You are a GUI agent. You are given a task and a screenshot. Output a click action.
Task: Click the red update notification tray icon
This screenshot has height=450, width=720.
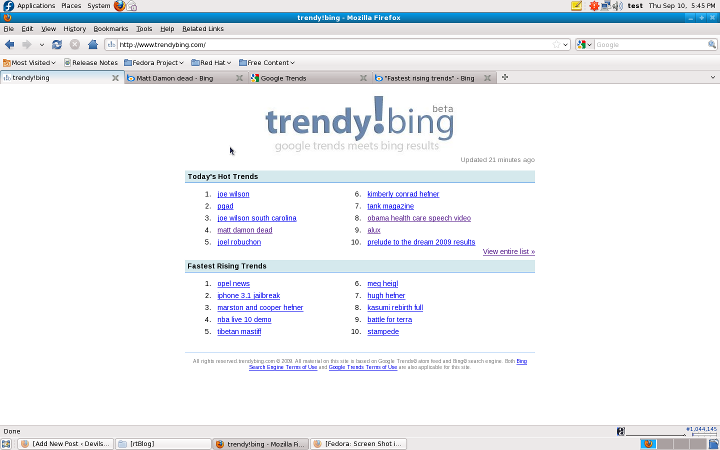pos(594,6)
